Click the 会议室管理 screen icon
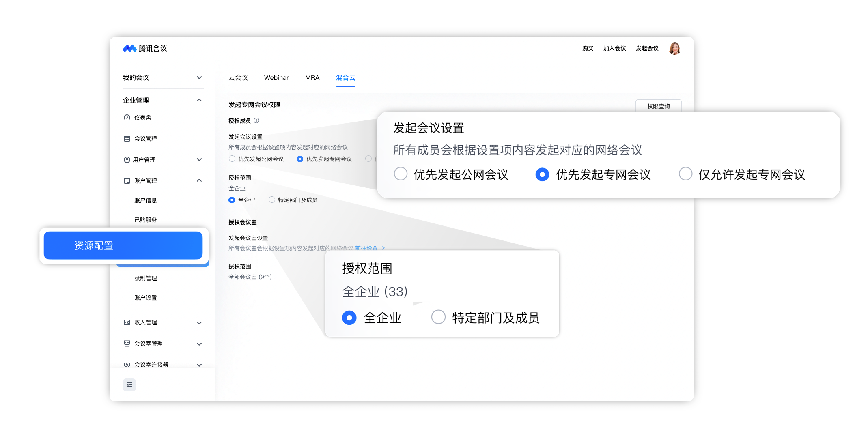868x438 pixels. [127, 344]
